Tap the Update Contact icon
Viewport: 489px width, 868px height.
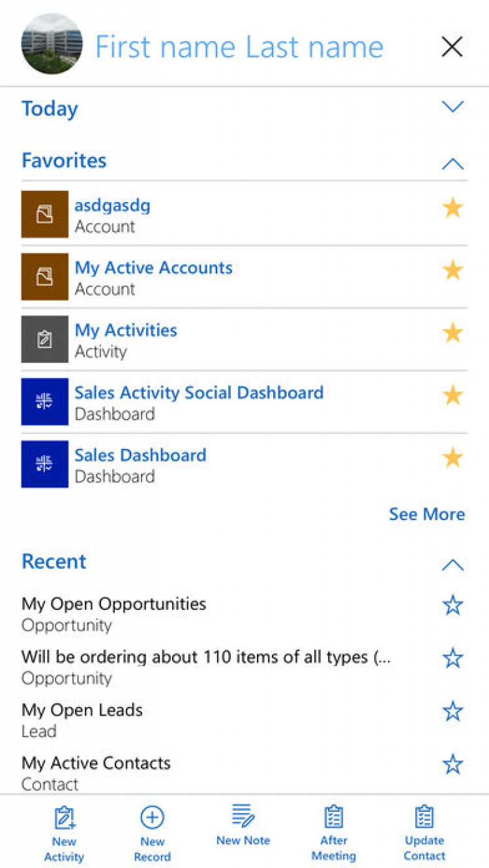pos(424,816)
